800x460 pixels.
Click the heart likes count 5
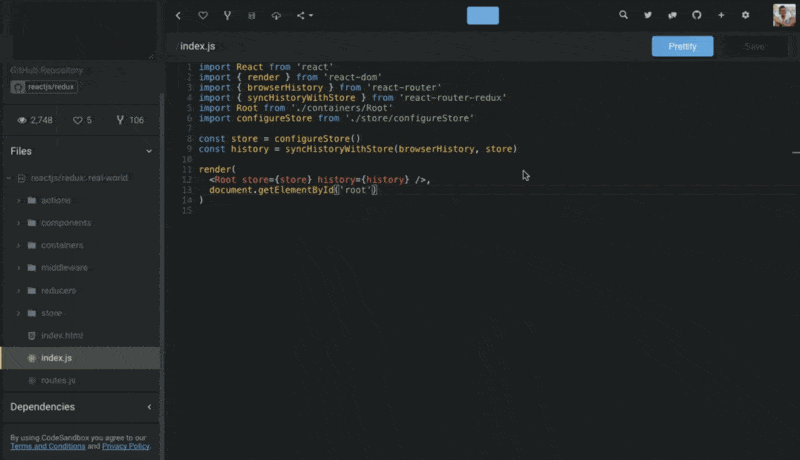82,120
